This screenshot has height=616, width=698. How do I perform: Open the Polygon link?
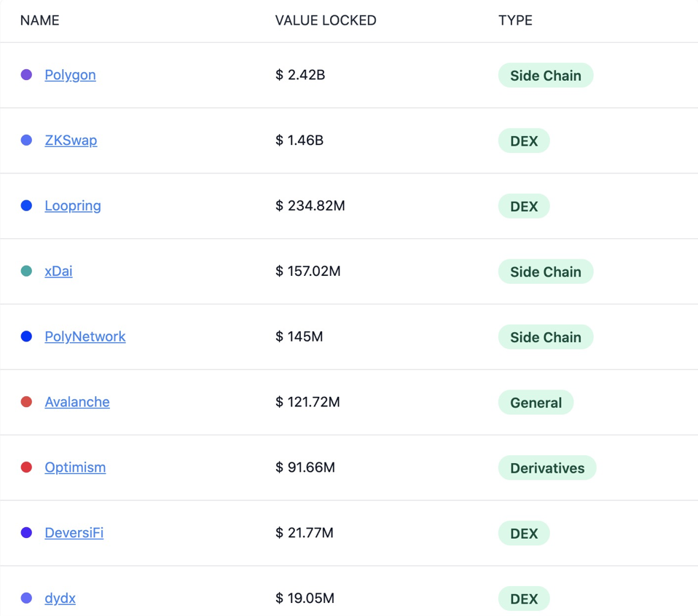coord(70,75)
